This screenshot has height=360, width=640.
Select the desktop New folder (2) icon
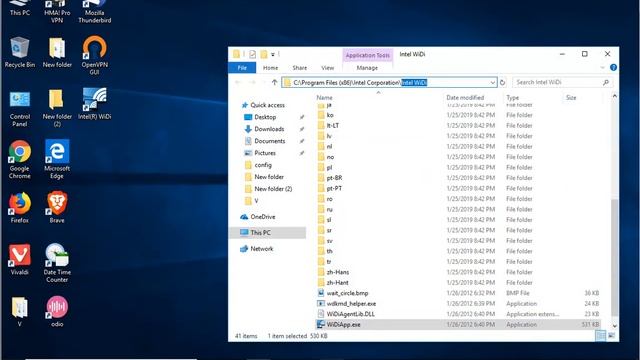coord(57,108)
